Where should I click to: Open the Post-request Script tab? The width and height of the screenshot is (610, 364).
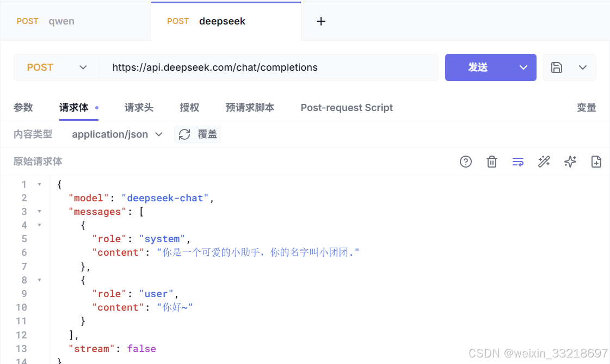tap(347, 108)
